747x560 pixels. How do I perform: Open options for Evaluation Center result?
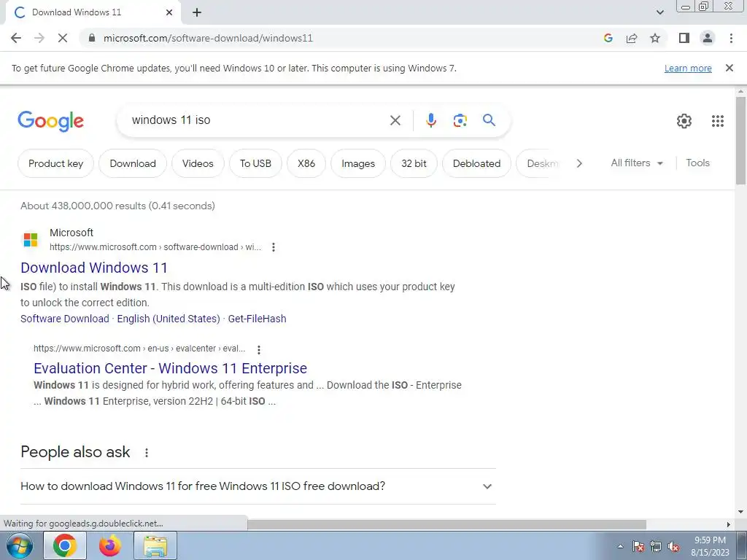[x=259, y=349]
